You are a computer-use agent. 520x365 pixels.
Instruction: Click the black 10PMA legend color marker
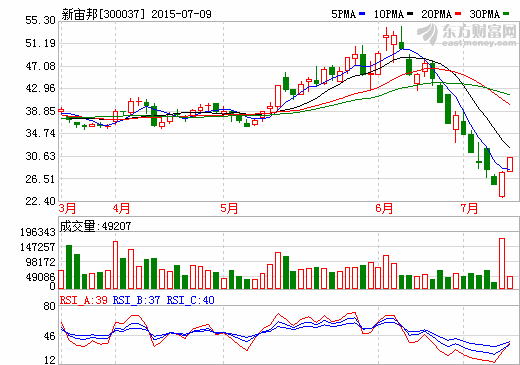(x=410, y=14)
